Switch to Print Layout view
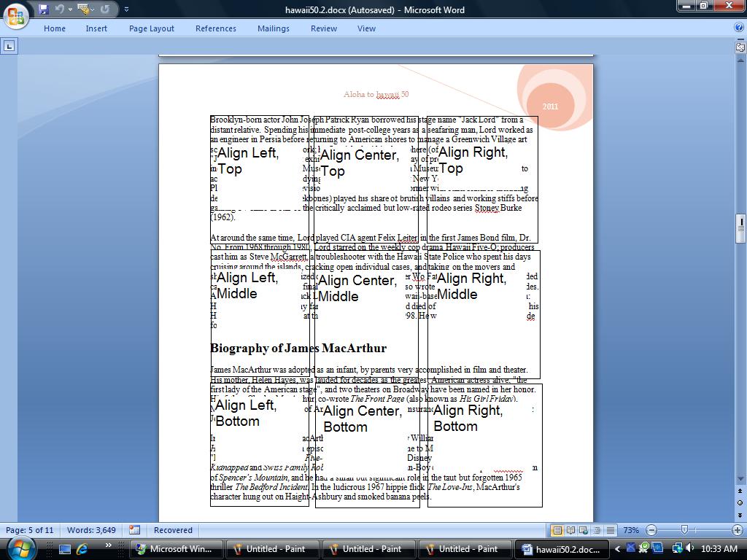 coord(557,530)
